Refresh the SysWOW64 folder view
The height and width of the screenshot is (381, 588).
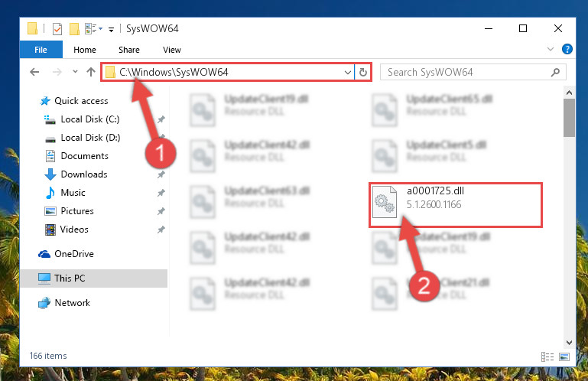363,72
